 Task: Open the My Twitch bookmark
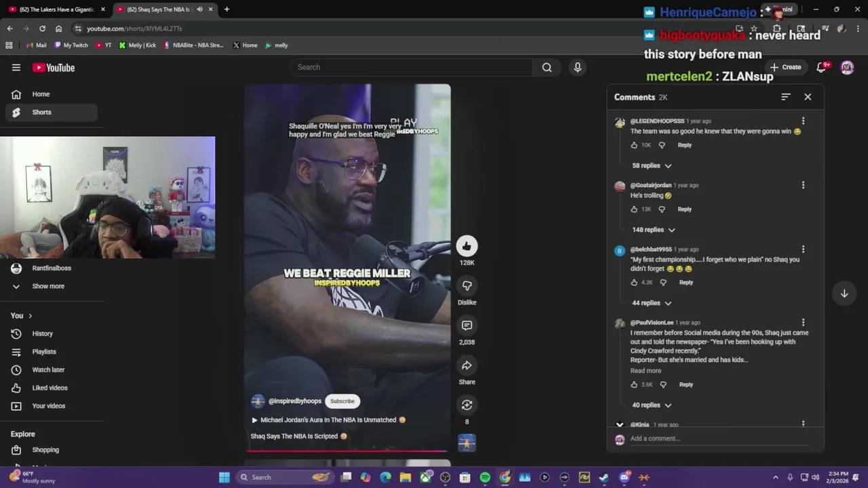[71, 45]
